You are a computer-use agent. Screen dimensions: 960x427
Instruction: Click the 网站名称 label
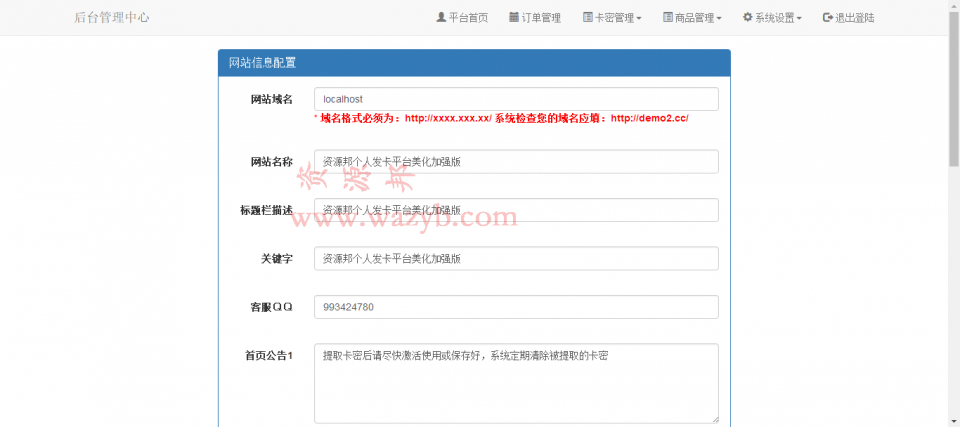(x=272, y=162)
